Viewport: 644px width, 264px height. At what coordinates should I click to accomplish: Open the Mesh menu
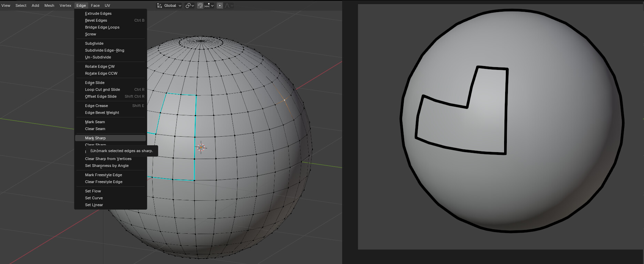(x=49, y=6)
